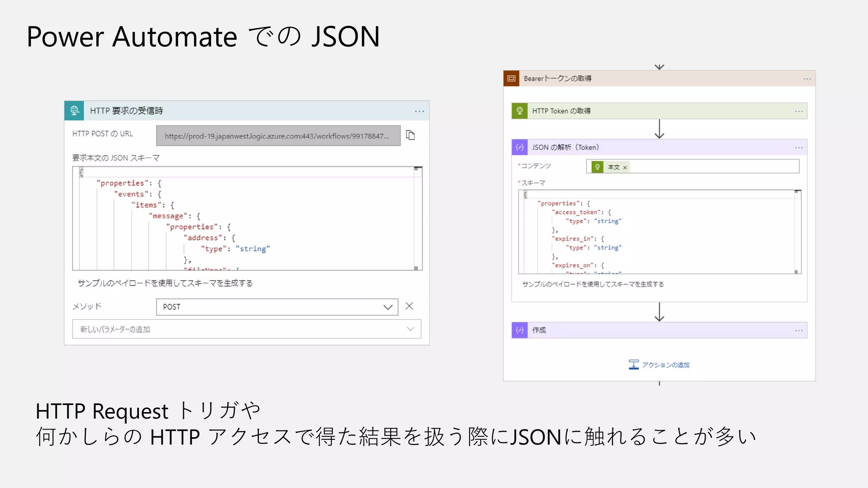Click the arrow between JSON の解析 and 作成
Image resolution: width=868 pixels, height=488 pixels.
point(659,312)
